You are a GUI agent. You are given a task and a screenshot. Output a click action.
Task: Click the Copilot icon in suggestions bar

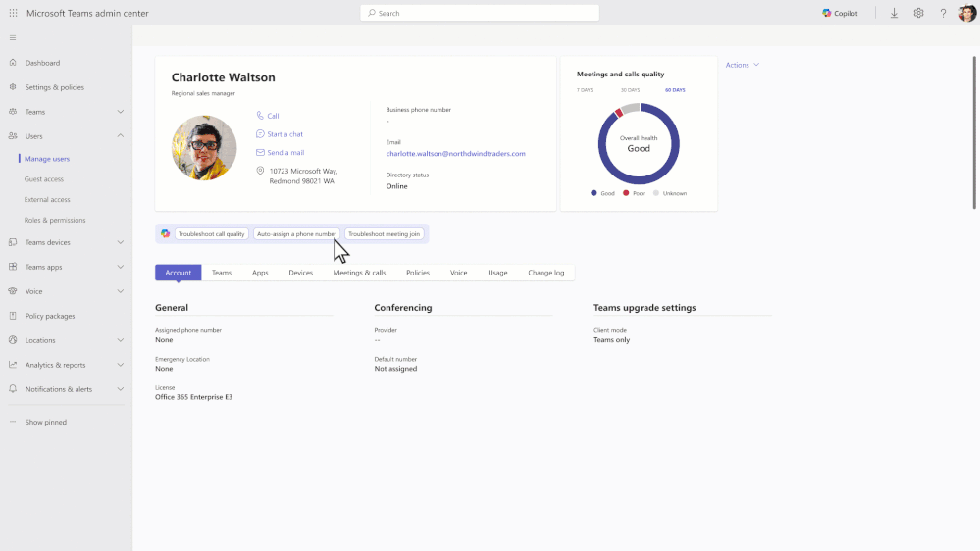click(x=165, y=233)
